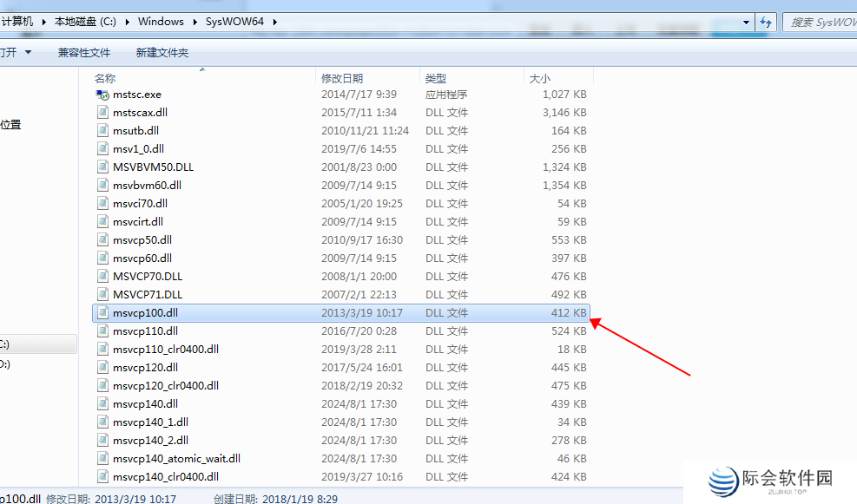The image size is (857, 504).
Task: Open the address bar history dropdown
Action: pos(746,22)
